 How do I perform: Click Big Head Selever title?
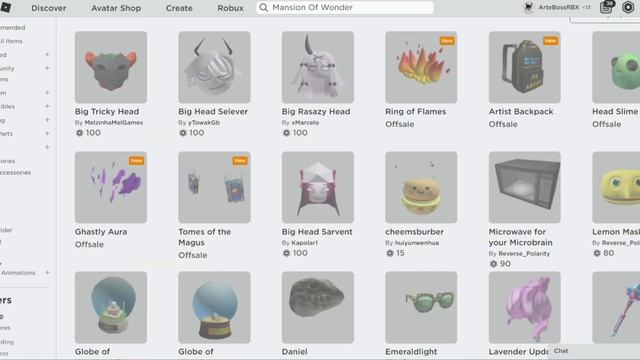[x=213, y=111]
